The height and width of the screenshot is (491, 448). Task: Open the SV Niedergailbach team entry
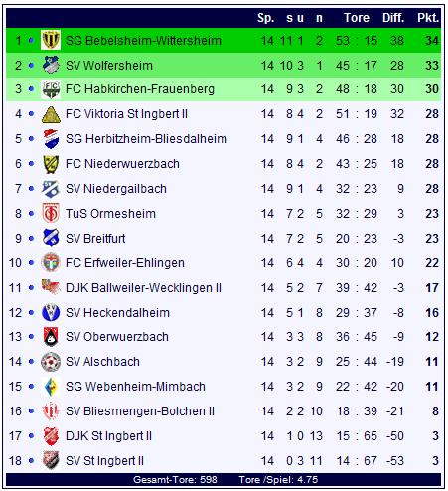coord(116,189)
